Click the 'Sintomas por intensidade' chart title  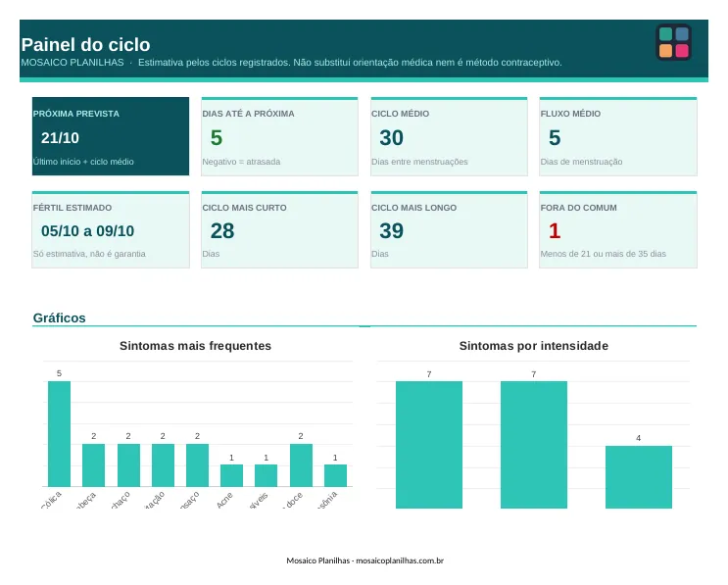tap(533, 346)
